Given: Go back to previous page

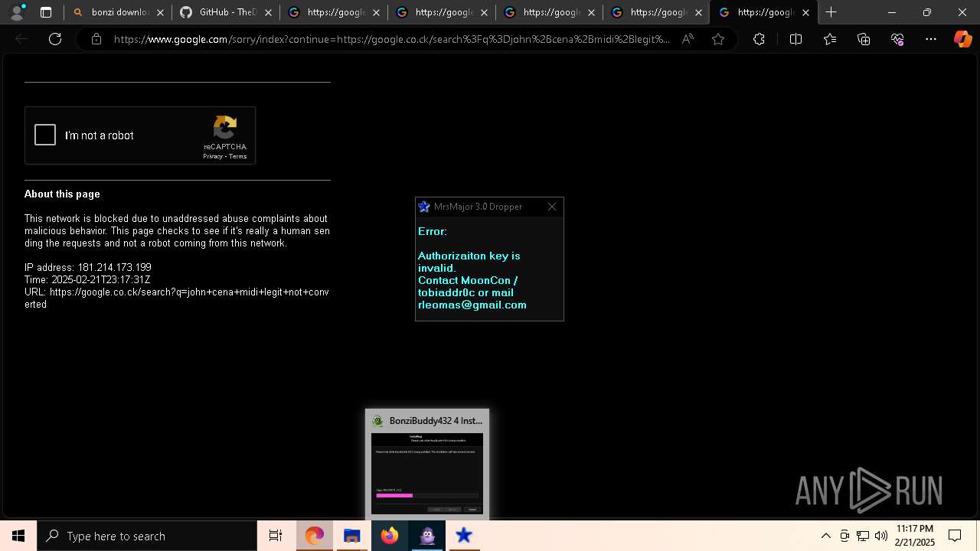Looking at the screenshot, I should [x=21, y=39].
